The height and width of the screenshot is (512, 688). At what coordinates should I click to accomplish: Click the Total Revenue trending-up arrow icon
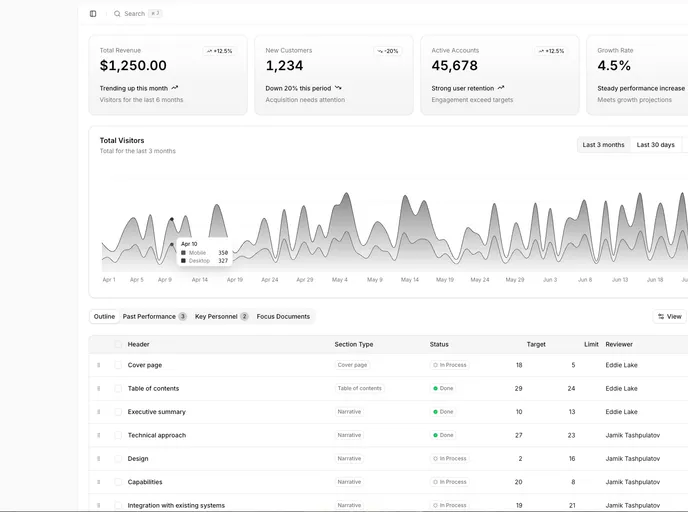[x=175, y=88]
